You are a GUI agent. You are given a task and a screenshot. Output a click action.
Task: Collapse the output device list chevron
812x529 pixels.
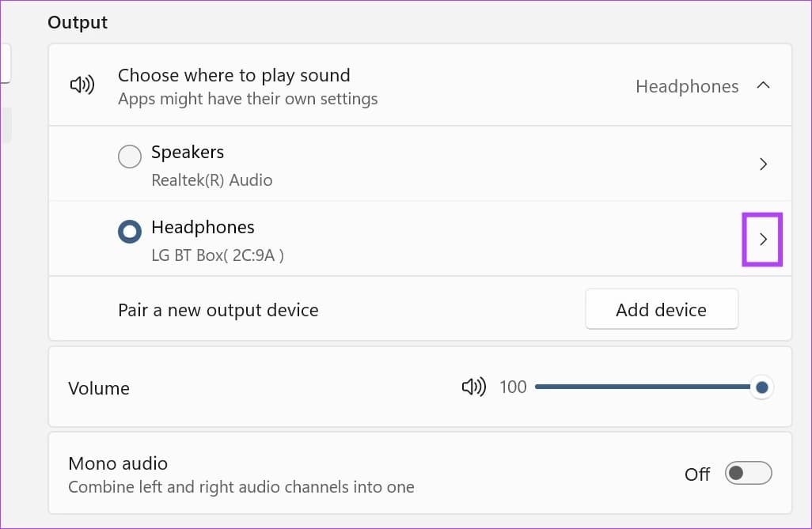[x=763, y=85]
